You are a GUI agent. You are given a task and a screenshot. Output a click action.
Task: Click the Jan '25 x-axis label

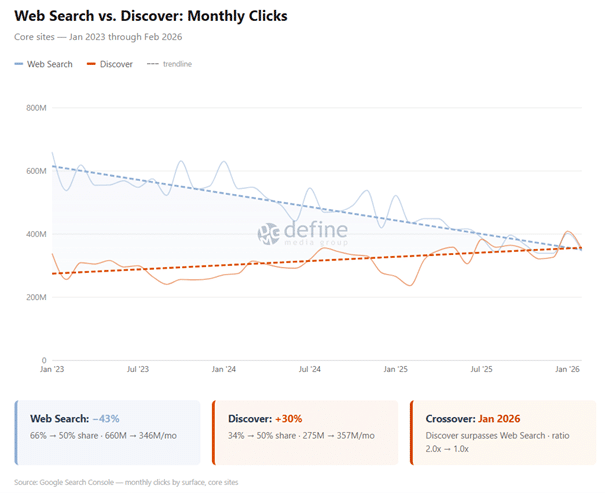click(x=396, y=370)
